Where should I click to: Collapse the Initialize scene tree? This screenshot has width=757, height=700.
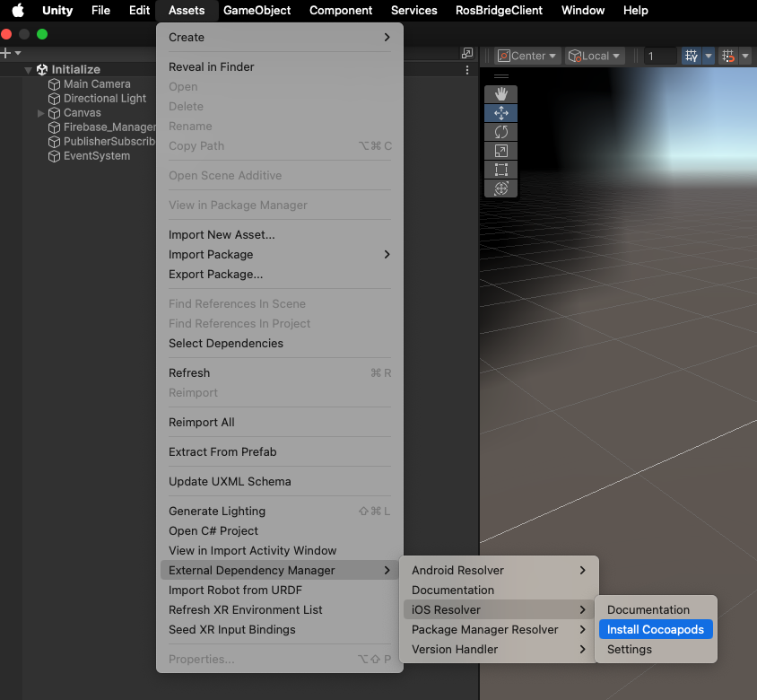point(29,70)
